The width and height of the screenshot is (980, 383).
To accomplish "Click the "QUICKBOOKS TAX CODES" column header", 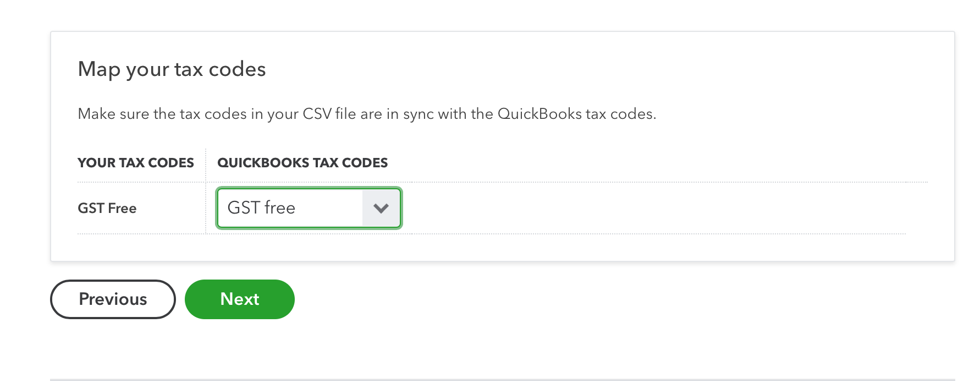I will (302, 163).
